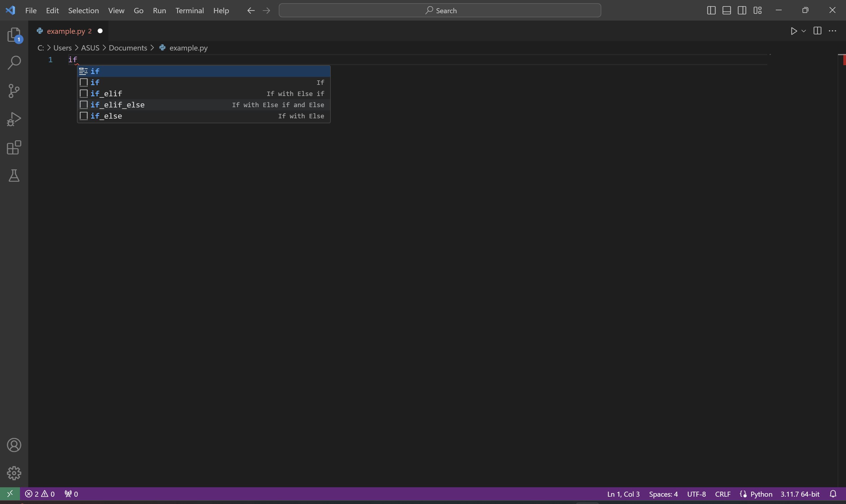This screenshot has height=504, width=846.
Task: Open the Explorer view in the activity bar
Action: 14,35
